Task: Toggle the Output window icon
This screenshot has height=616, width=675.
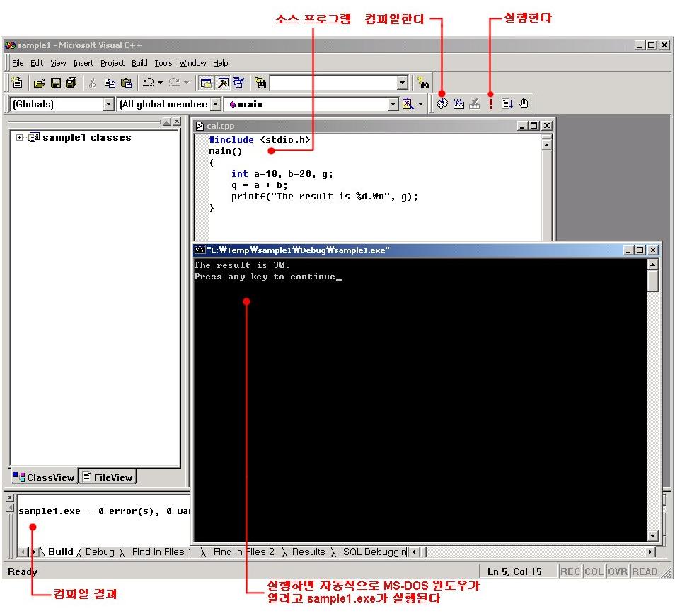Action: click(x=223, y=83)
